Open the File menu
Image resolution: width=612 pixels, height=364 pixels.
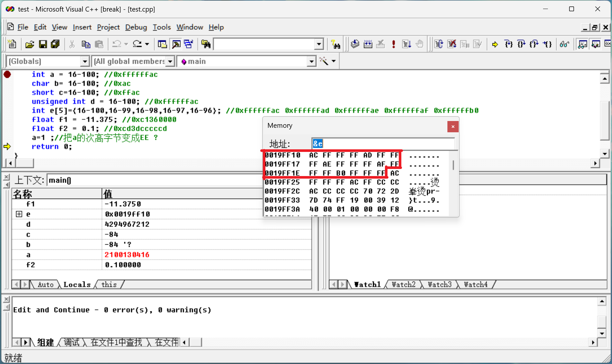coord(23,27)
